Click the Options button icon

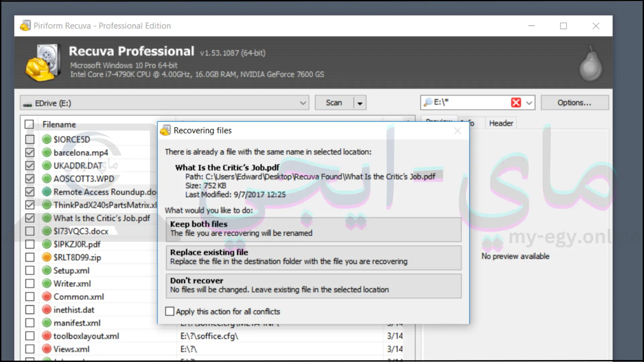[x=575, y=103]
